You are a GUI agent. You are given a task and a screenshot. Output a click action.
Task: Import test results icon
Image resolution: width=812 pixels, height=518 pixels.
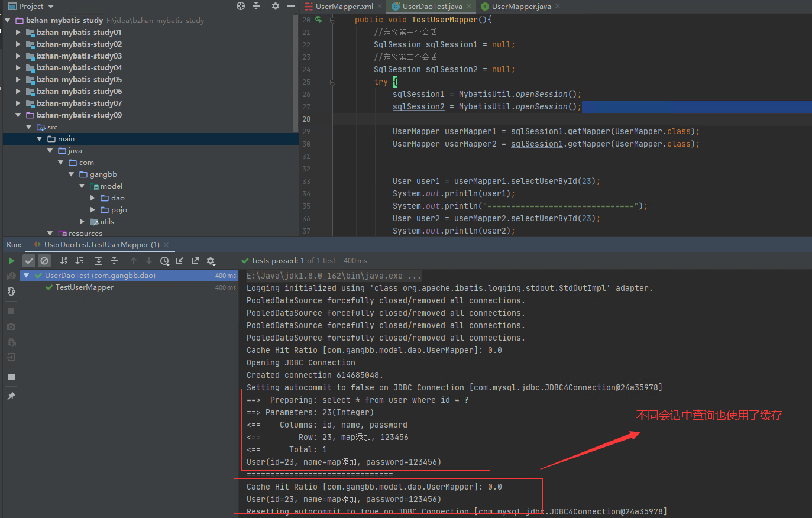click(180, 261)
